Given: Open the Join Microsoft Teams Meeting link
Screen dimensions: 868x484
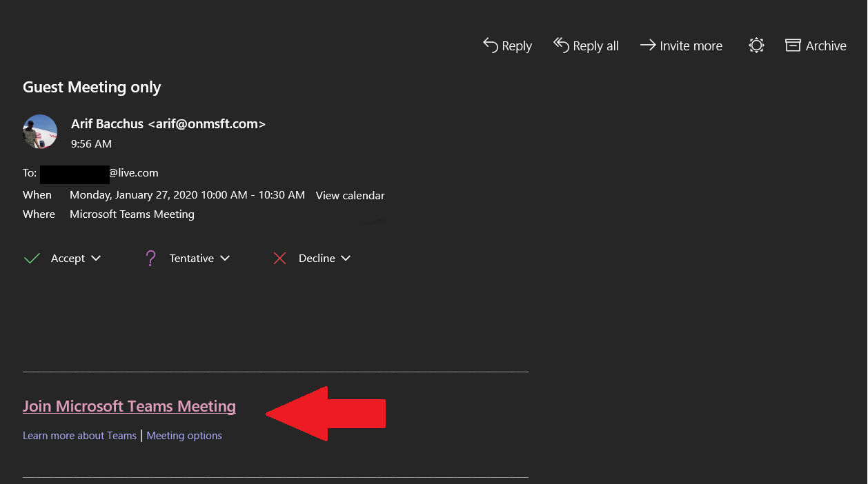Looking at the screenshot, I should [x=129, y=406].
